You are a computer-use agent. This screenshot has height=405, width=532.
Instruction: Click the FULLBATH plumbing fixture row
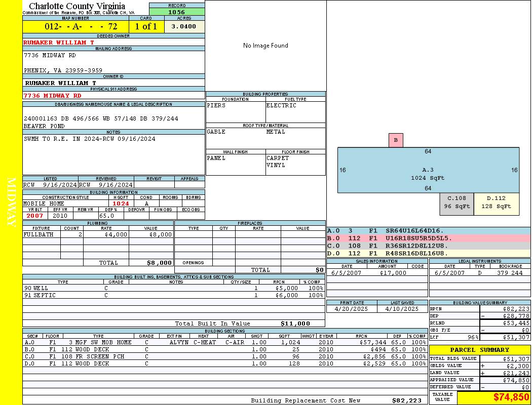pyautogui.click(x=98, y=235)
